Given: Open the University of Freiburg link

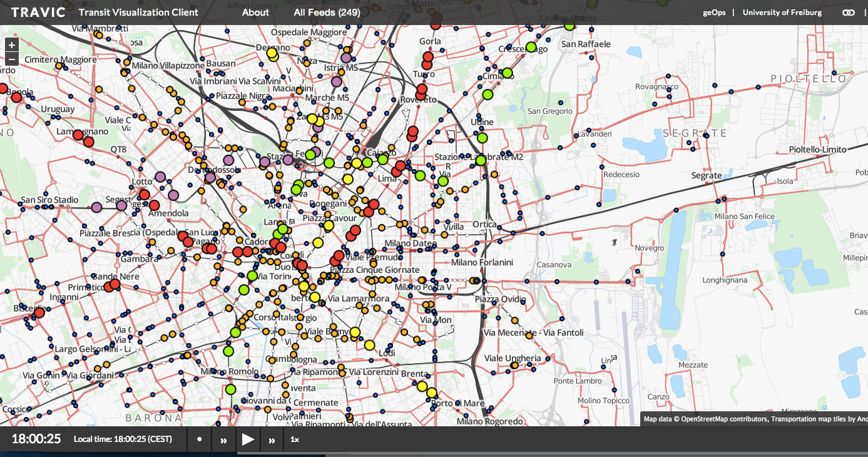Looking at the screenshot, I should pos(782,13).
